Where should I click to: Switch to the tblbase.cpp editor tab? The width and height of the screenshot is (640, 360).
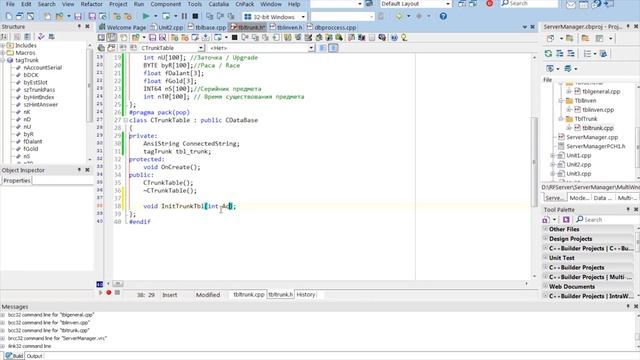coord(207,27)
